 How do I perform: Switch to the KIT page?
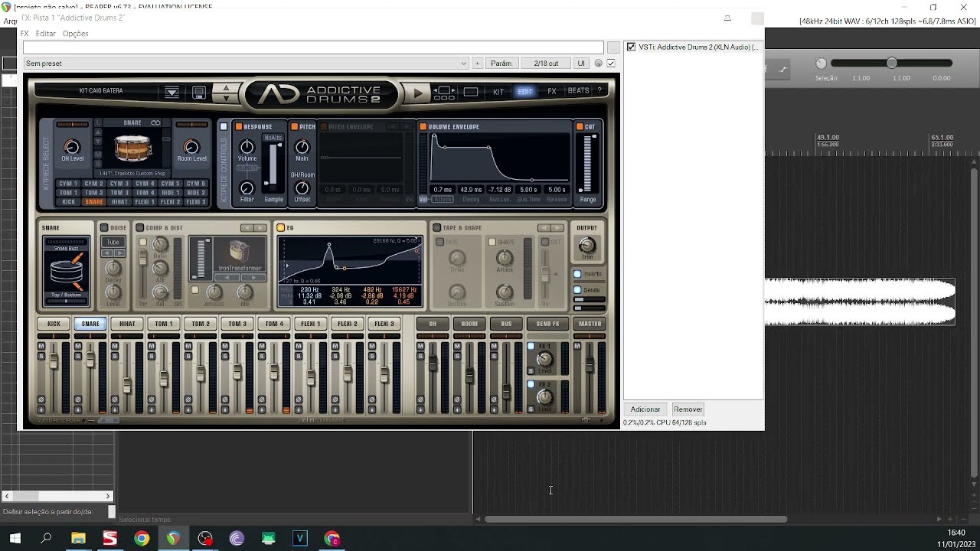click(498, 92)
